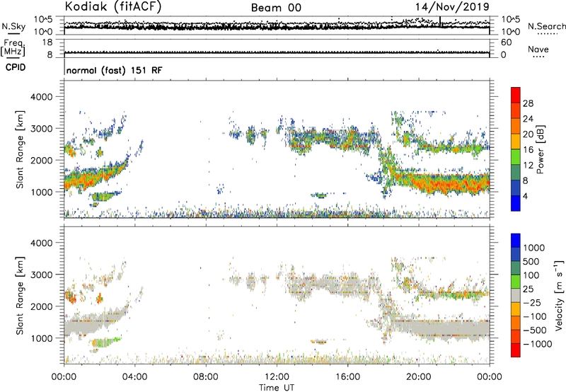The height and width of the screenshot is (392, 566).
Task: Click the '08:00' time axis label
Action: click(206, 377)
